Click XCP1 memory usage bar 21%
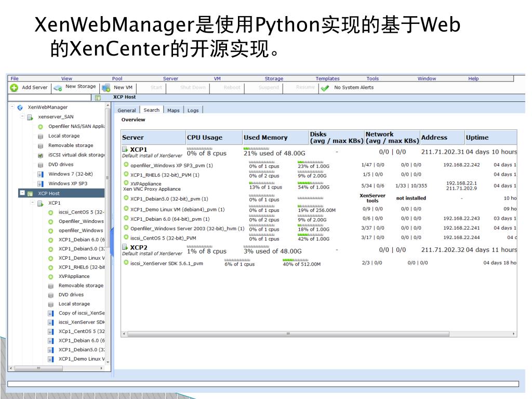 point(256,149)
